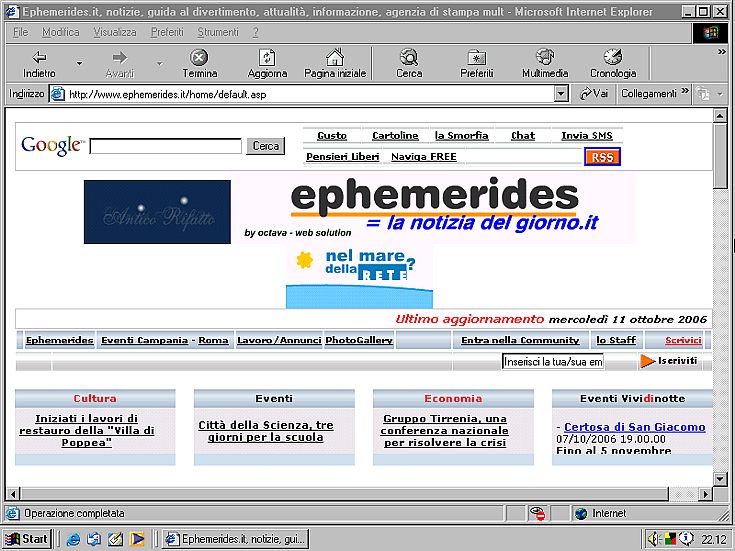Click the Google logo

[53, 146]
